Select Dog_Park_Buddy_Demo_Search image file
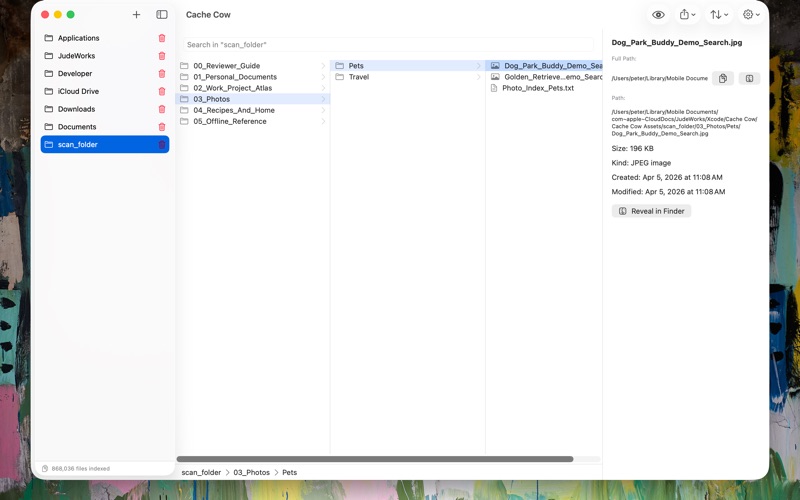The height and width of the screenshot is (500, 800). pyautogui.click(x=544, y=65)
